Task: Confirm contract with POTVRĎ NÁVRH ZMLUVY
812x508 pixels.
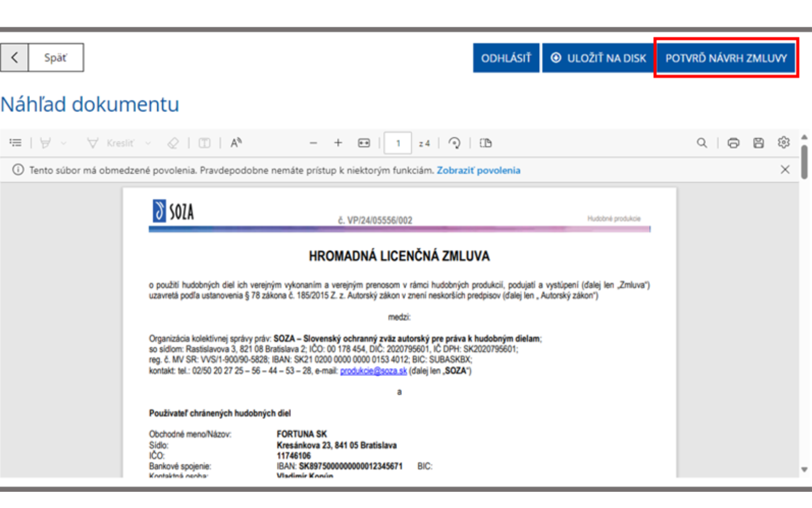Action: tap(726, 58)
